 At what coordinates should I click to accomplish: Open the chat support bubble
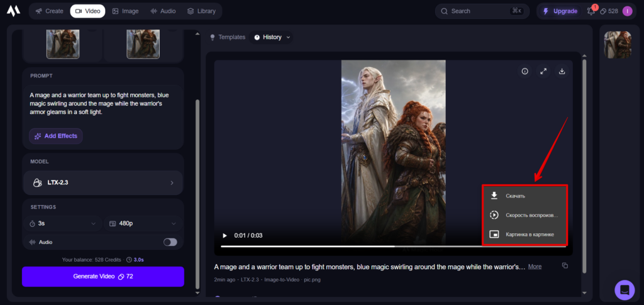(x=625, y=290)
